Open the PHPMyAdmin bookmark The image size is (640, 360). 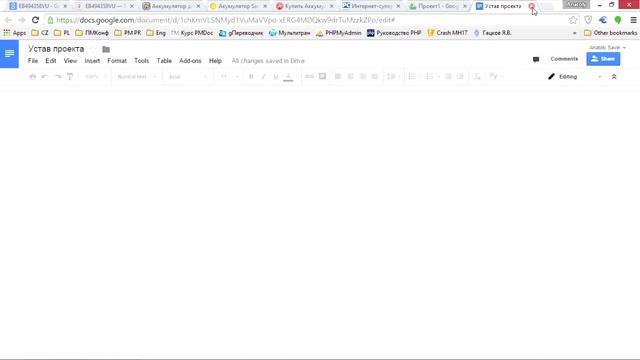coord(338,33)
